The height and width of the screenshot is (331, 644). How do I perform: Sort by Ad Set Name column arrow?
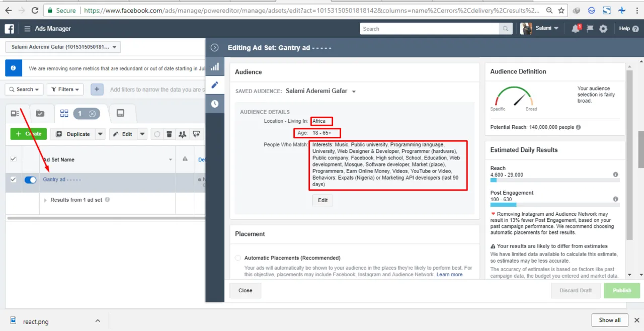tap(171, 159)
